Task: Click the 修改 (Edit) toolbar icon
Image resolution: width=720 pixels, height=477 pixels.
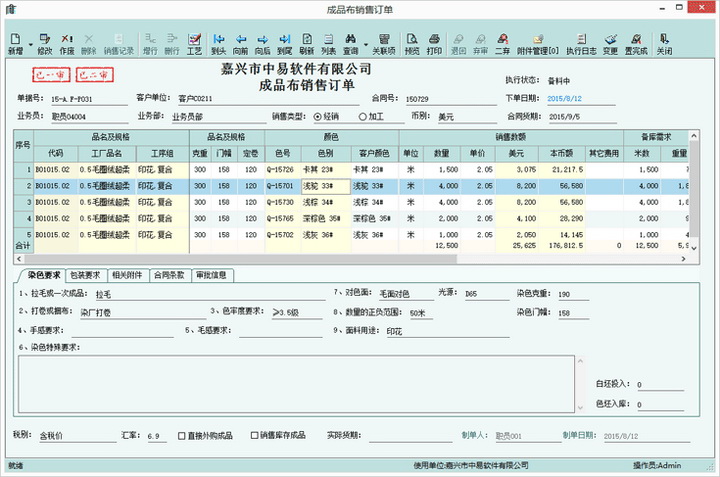Action: click(45, 41)
